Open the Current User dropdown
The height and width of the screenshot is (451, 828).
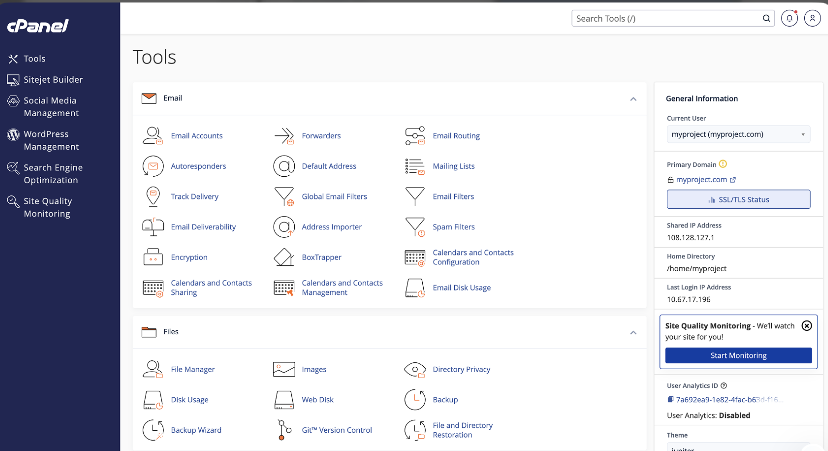point(738,134)
